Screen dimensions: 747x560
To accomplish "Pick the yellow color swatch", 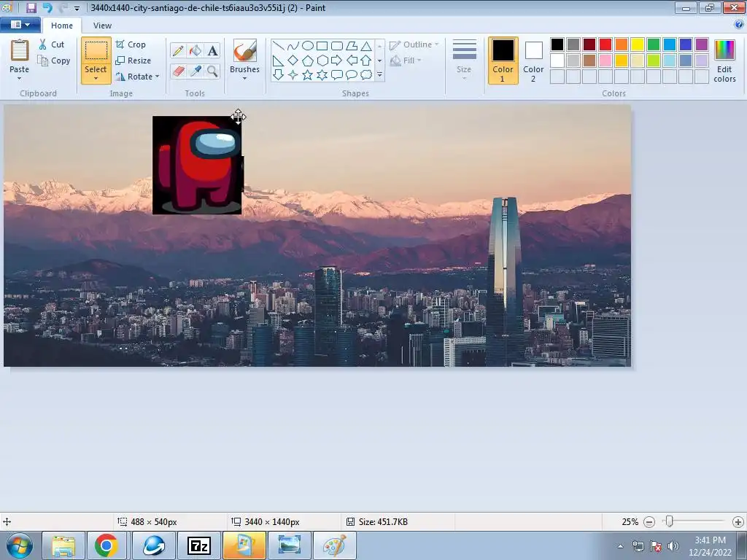I will tap(638, 44).
